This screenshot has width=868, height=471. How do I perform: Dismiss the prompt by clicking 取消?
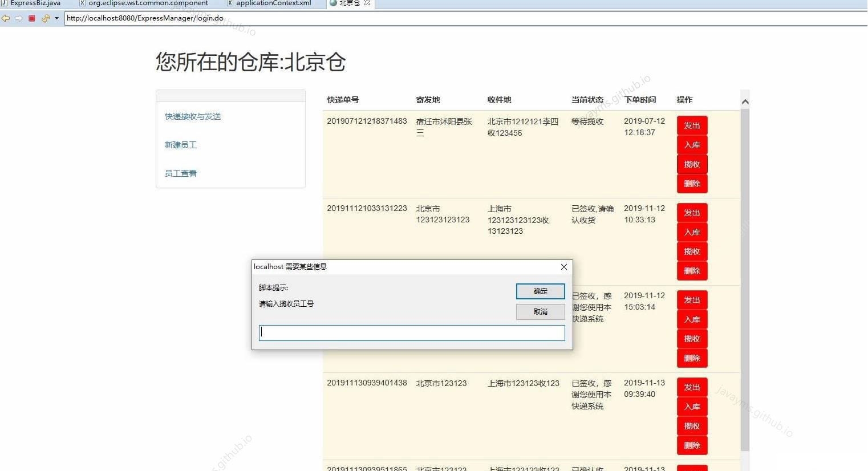coord(540,311)
